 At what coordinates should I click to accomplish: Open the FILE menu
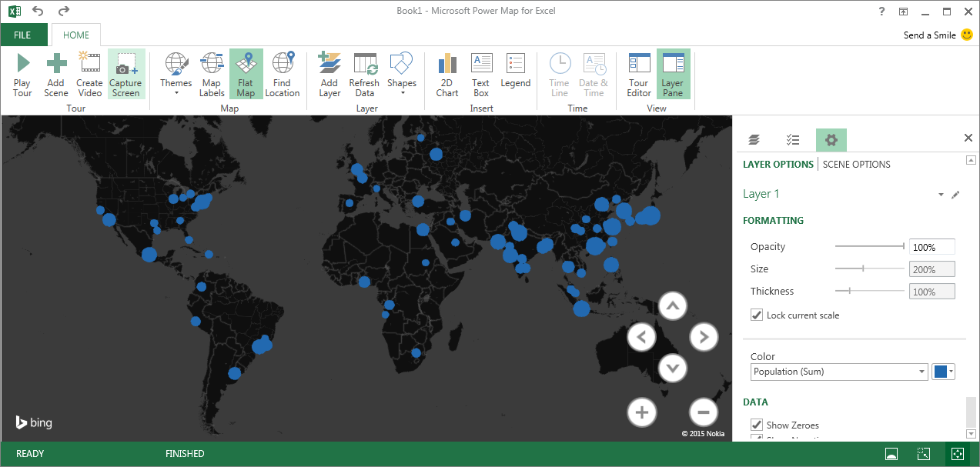(x=22, y=35)
